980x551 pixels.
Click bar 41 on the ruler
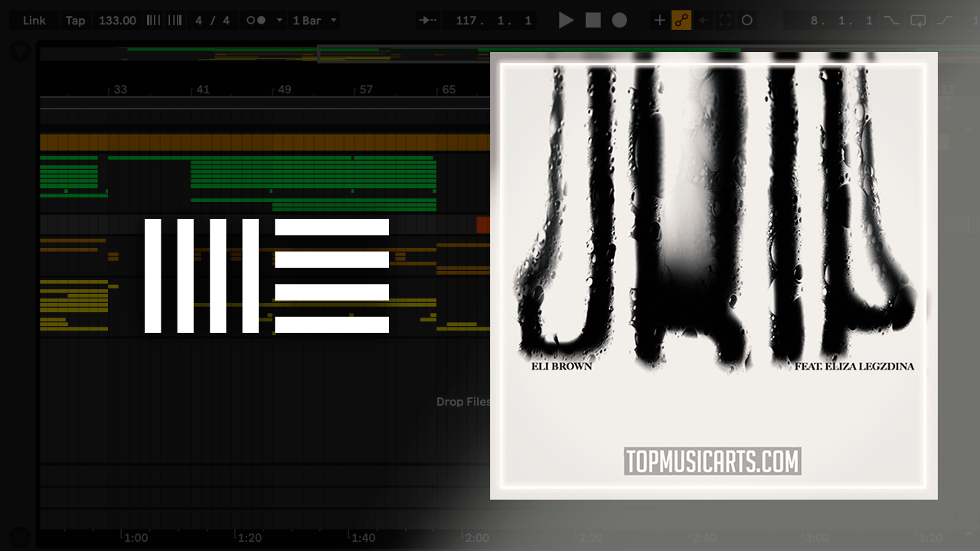202,90
